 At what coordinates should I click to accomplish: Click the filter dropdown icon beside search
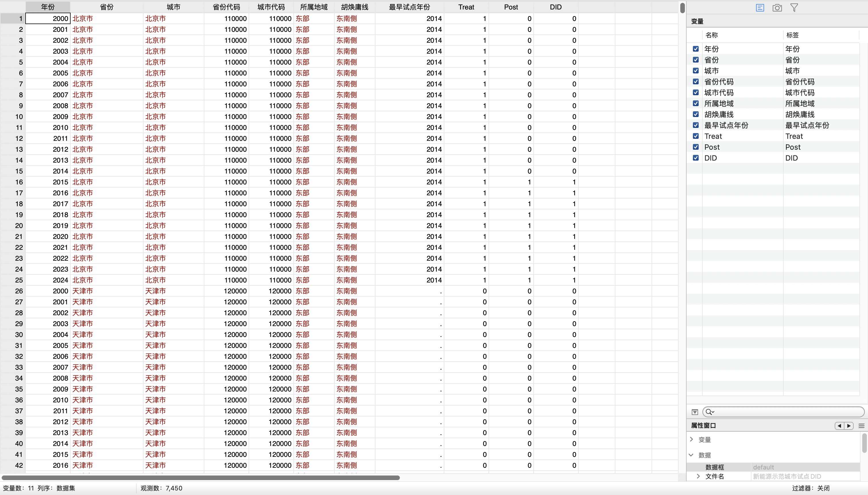click(x=695, y=412)
